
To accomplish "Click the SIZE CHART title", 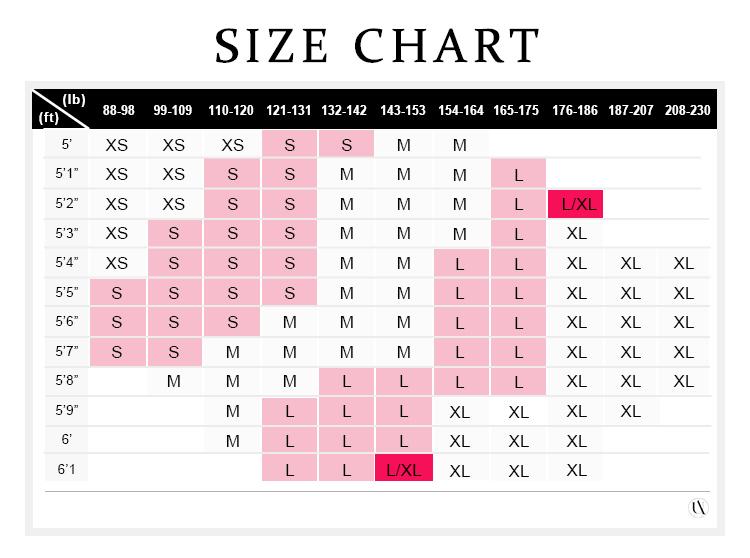I will tap(376, 45).
